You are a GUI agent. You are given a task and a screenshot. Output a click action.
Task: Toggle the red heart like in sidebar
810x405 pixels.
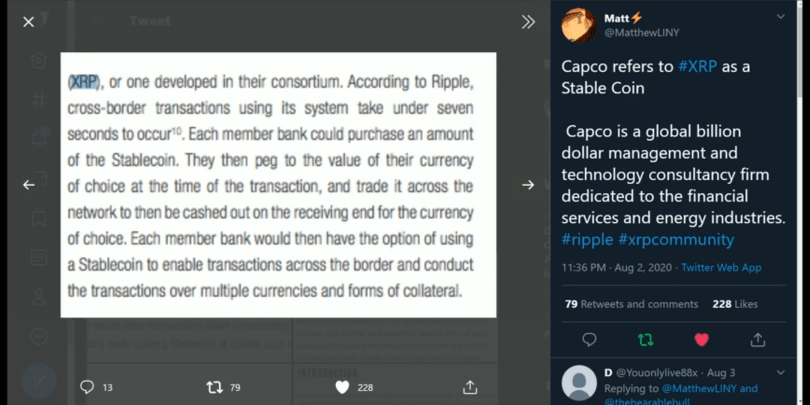[701, 340]
